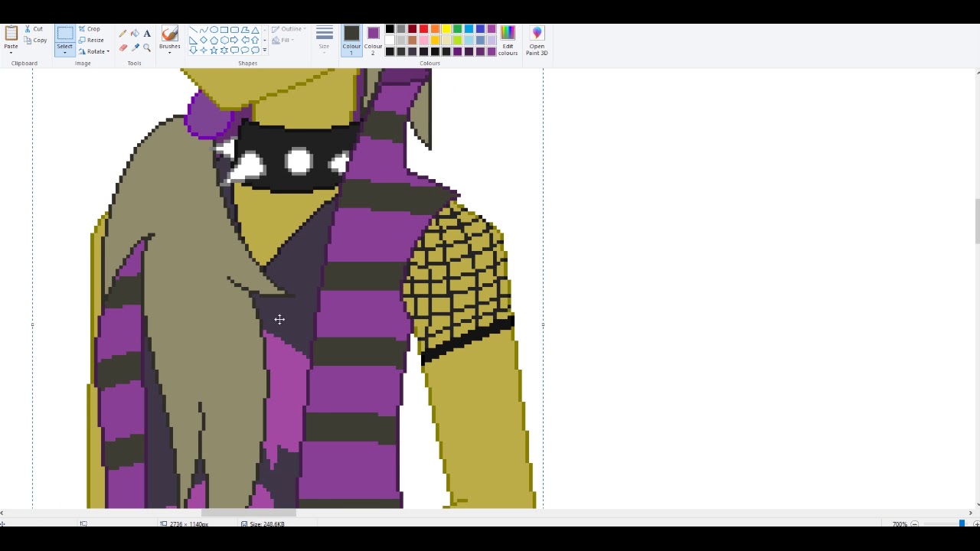Screen dimensions: 980x551
Task: Choose the Oval callout shape
Action: point(245,50)
